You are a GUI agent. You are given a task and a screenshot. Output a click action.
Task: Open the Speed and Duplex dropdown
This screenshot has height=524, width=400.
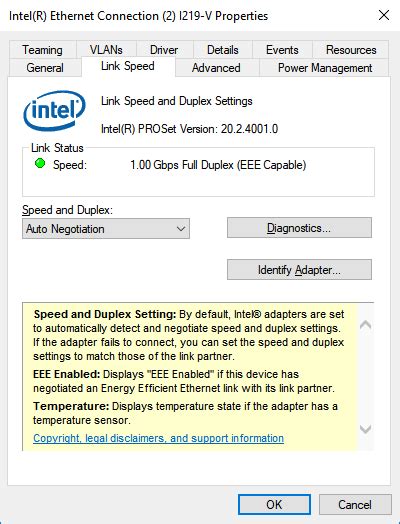point(106,229)
